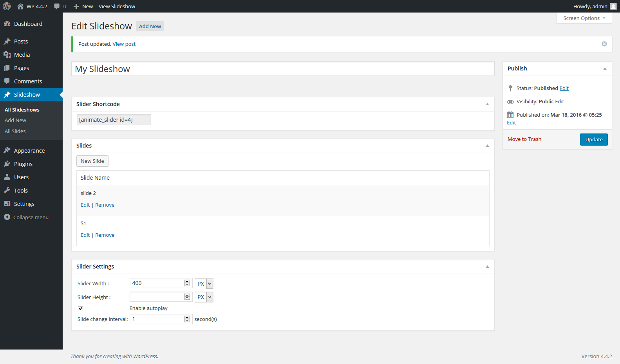
Task: Click the Update button
Action: pos(594,139)
